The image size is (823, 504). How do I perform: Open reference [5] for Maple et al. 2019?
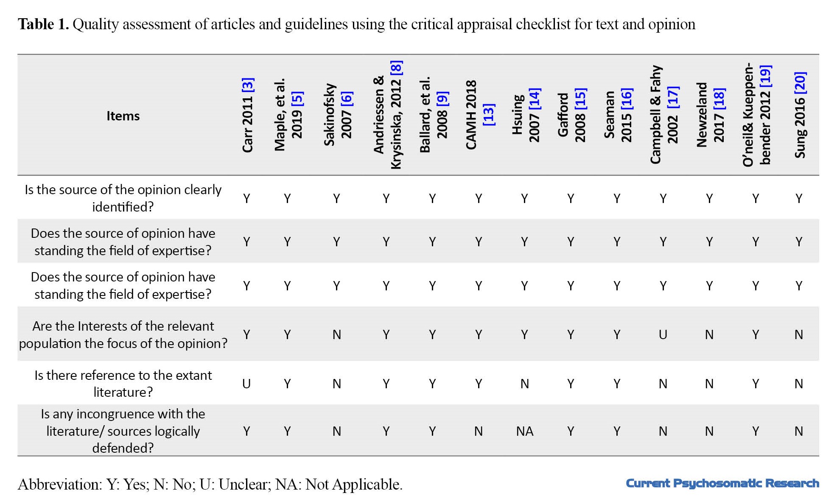(x=297, y=98)
